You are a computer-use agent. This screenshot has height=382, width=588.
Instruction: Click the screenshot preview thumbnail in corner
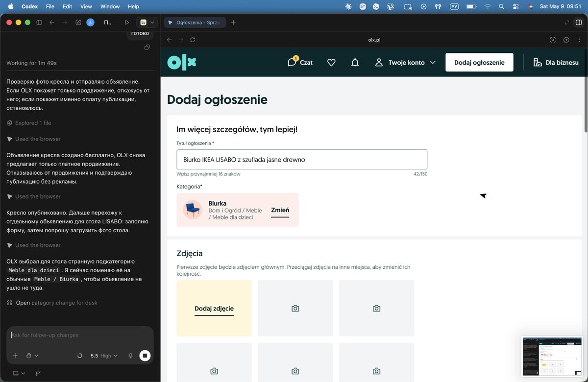tap(553, 356)
